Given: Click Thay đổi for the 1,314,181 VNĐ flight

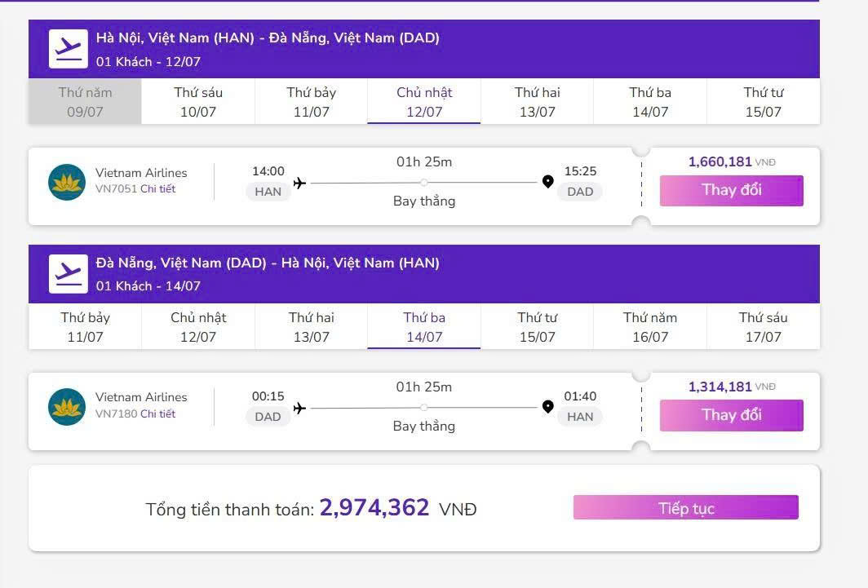Looking at the screenshot, I should (731, 415).
